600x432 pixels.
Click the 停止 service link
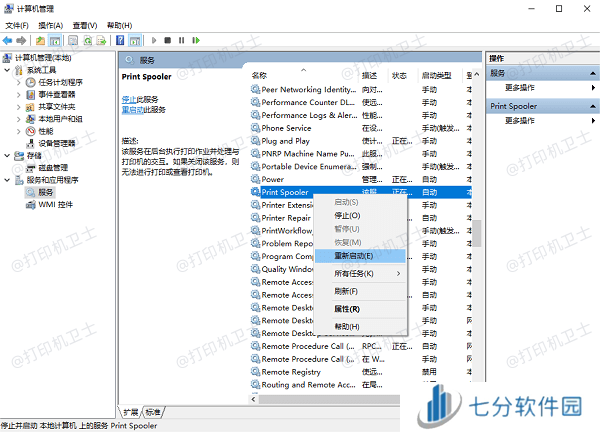pos(129,100)
